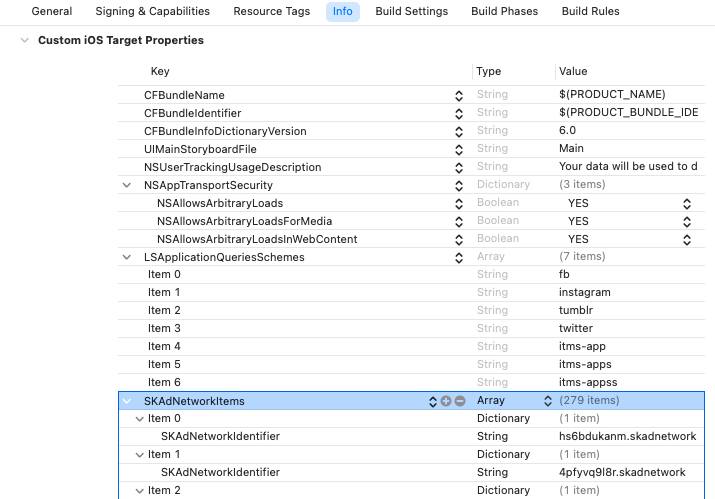Select the (279 items) value cell
Screen dimensions: 715x499
point(589,400)
